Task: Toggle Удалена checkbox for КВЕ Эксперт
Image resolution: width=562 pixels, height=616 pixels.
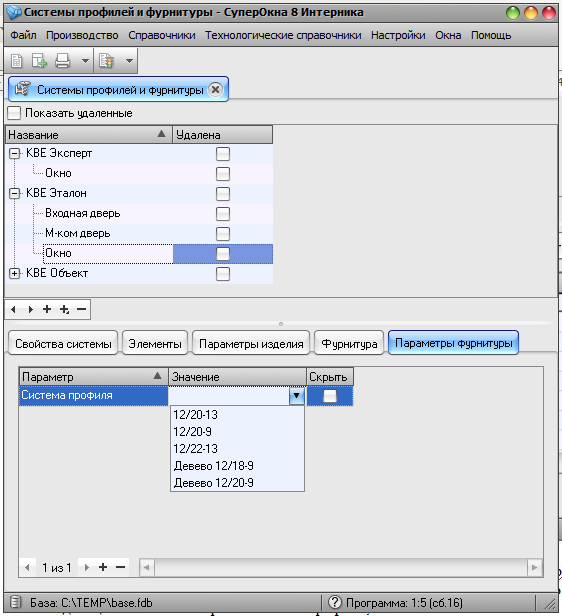Action: [223, 154]
